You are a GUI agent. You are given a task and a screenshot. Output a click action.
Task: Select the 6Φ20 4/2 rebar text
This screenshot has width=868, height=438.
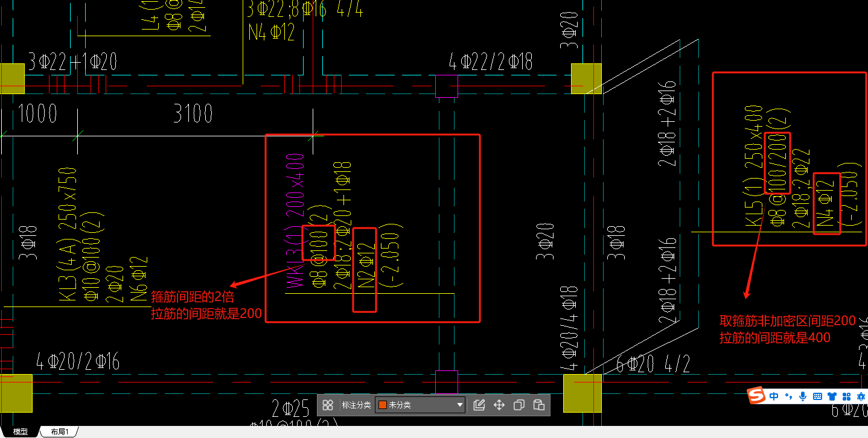point(653,364)
